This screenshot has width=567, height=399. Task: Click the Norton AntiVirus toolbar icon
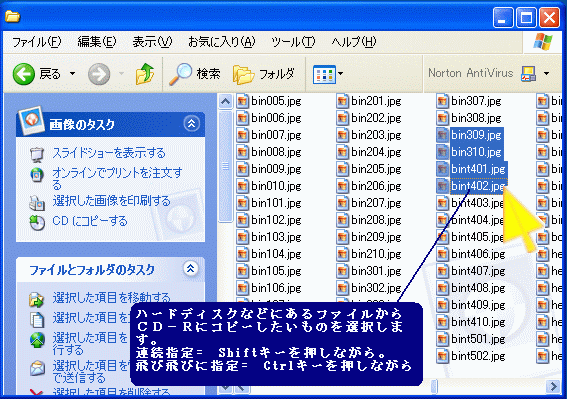pos(528,73)
